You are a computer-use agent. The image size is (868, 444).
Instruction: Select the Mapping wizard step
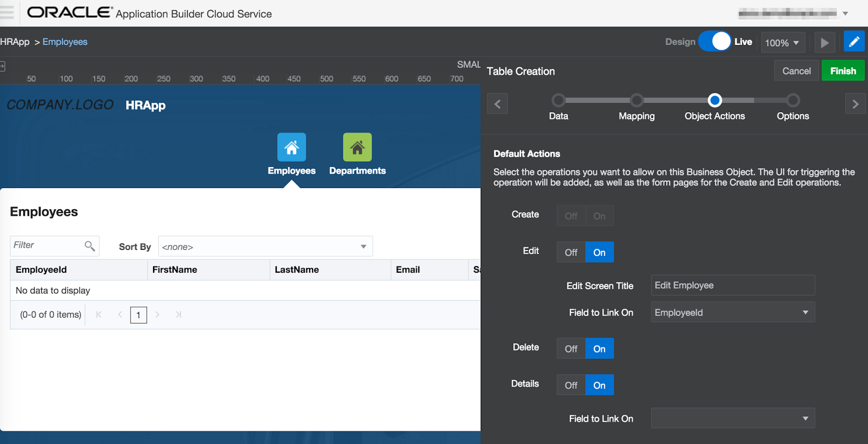[x=636, y=100]
